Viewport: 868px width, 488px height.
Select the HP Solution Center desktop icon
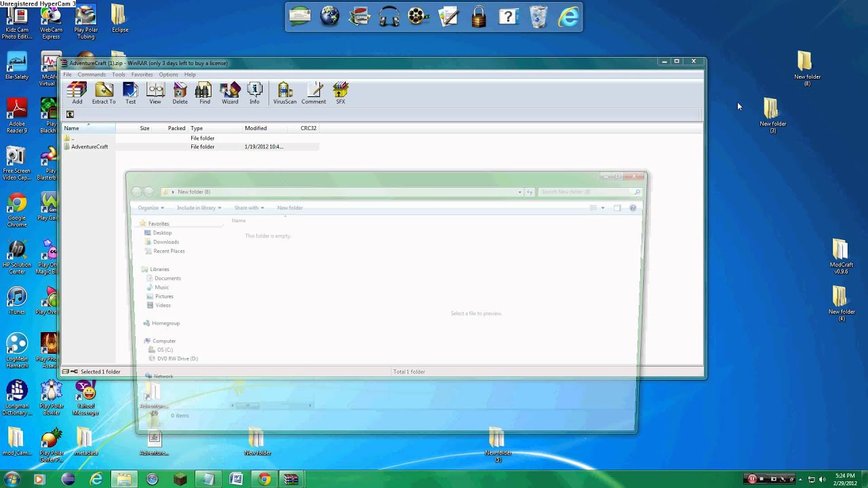click(17, 258)
